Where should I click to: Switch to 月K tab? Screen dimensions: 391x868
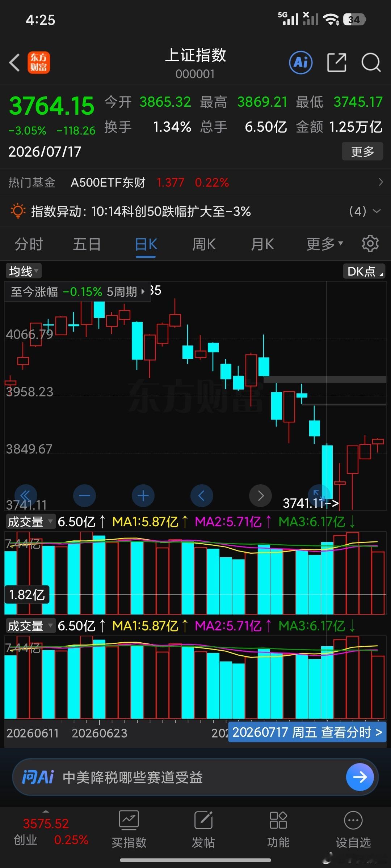click(262, 244)
